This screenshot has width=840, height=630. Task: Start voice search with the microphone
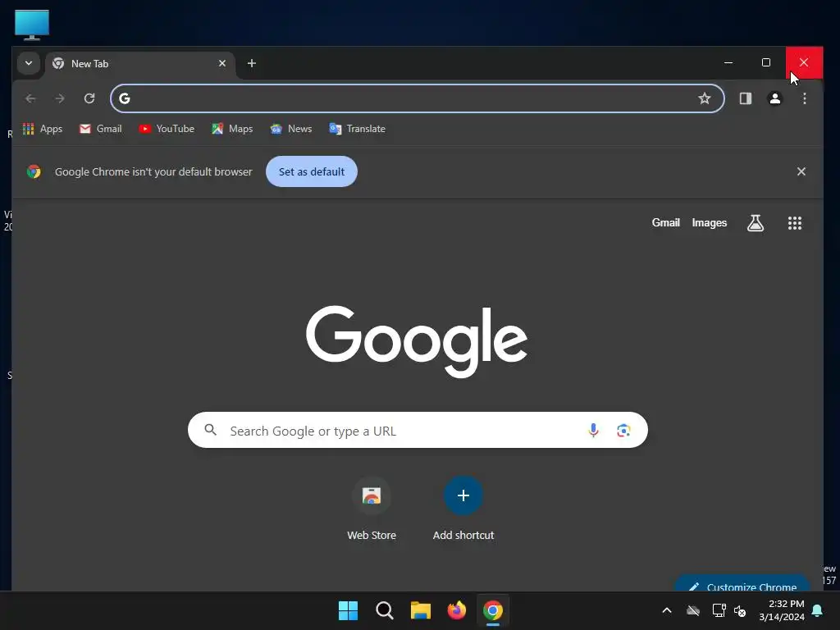point(593,430)
